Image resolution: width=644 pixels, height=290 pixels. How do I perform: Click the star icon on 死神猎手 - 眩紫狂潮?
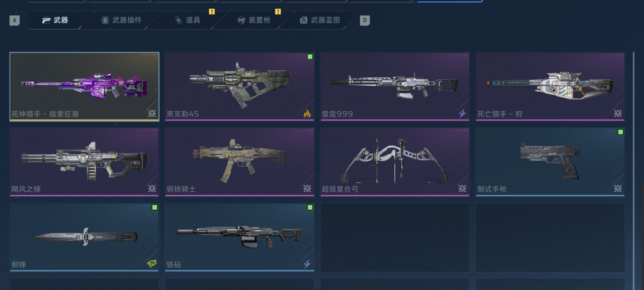coord(152,114)
